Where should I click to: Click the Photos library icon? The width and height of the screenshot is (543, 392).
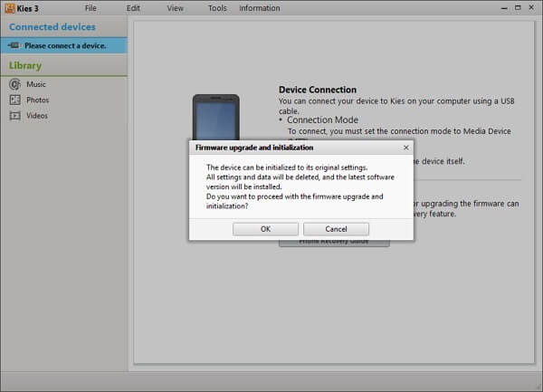click(x=14, y=100)
